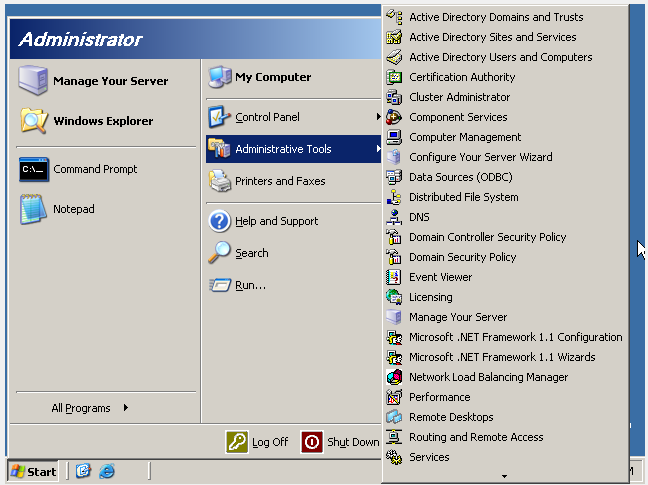The width and height of the screenshot is (648, 485).
Task: Click the Command Prompt label text
Action: coord(95,169)
